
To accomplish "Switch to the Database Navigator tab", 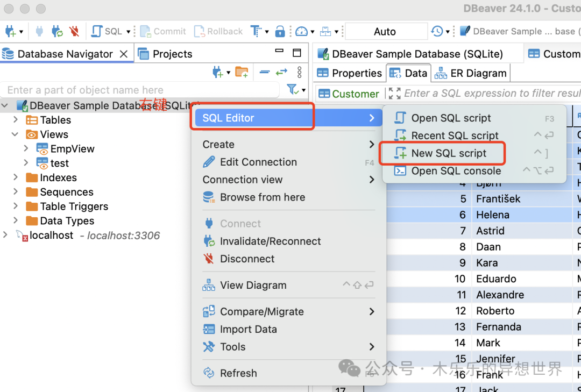I will pyautogui.click(x=65, y=54).
